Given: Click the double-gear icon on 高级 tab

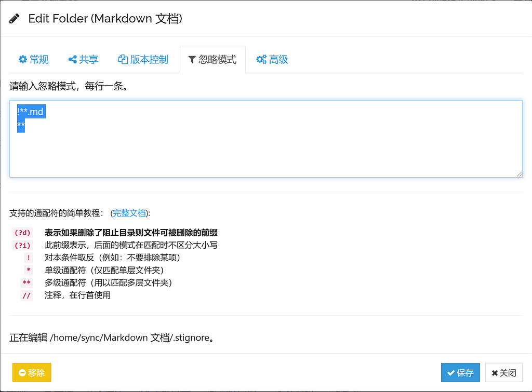Looking at the screenshot, I should pos(261,60).
